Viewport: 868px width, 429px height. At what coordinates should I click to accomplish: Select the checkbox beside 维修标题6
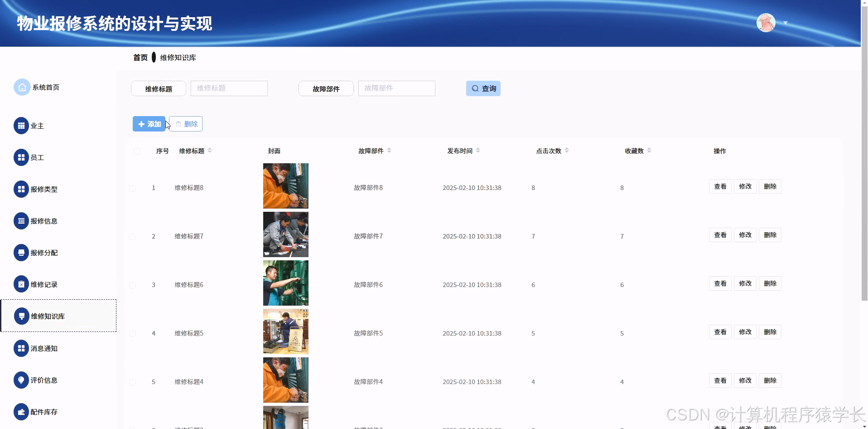(132, 285)
